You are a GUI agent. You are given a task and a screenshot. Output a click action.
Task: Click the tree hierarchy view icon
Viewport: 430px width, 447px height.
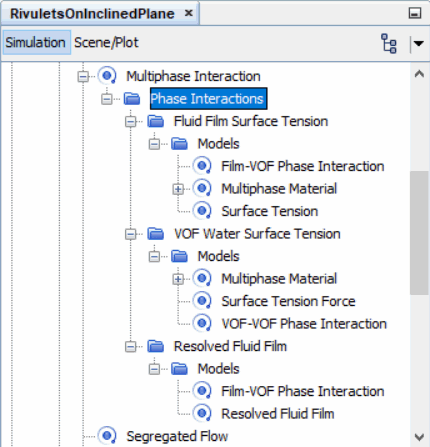coord(389,43)
